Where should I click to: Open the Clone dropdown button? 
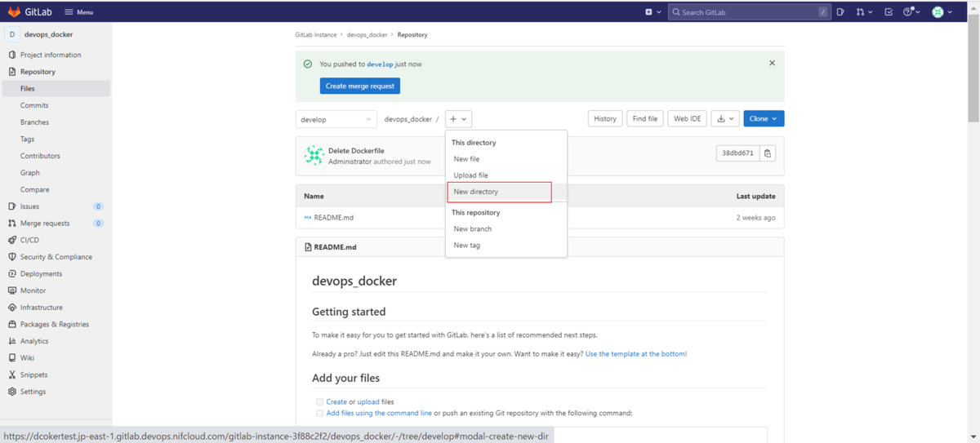click(764, 119)
